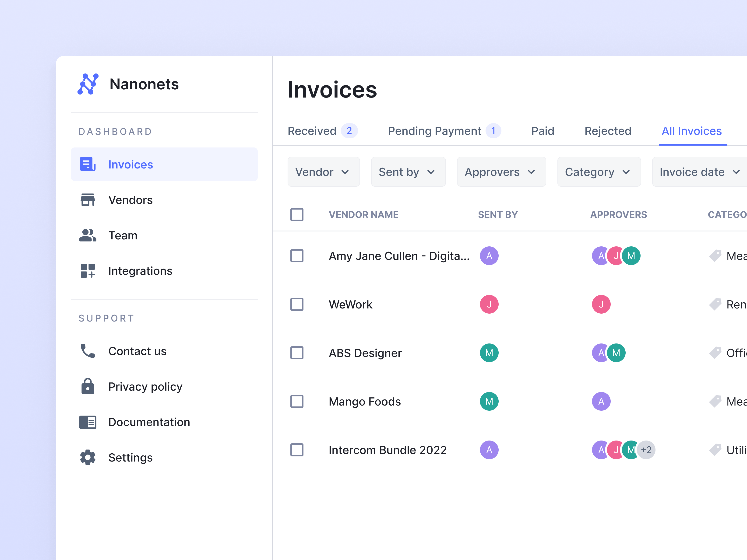Screen dimensions: 747x560
Task: Select the Mango Foods invoice checkbox
Action: click(297, 401)
